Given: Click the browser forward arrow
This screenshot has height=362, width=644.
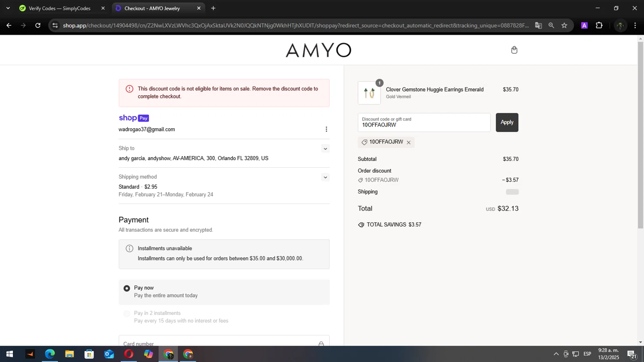Looking at the screenshot, I should (23, 25).
